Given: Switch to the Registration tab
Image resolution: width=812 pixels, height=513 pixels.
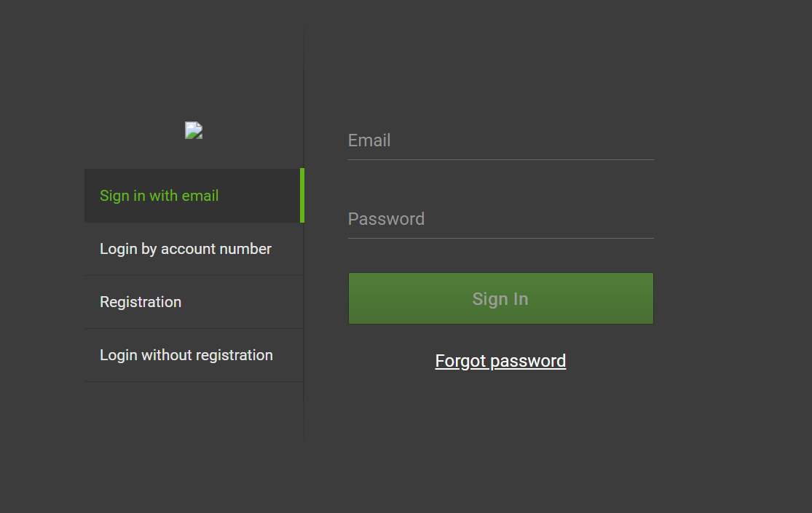Looking at the screenshot, I should coord(141,302).
